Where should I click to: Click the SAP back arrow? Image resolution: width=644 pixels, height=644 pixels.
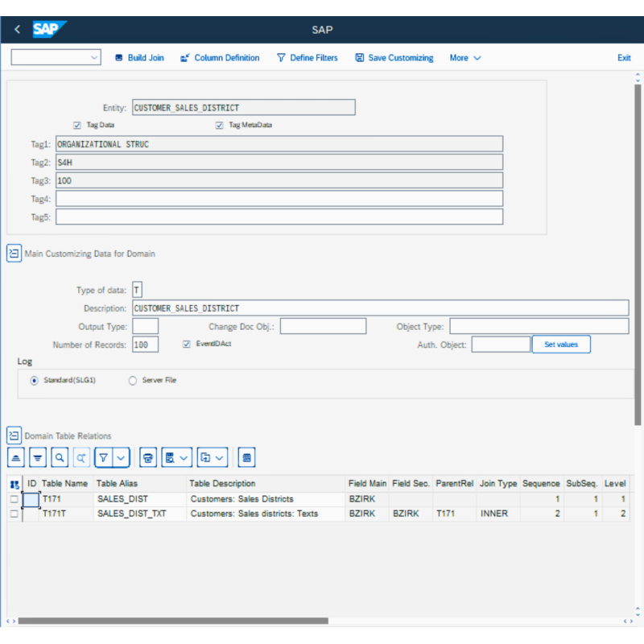coord(18,30)
